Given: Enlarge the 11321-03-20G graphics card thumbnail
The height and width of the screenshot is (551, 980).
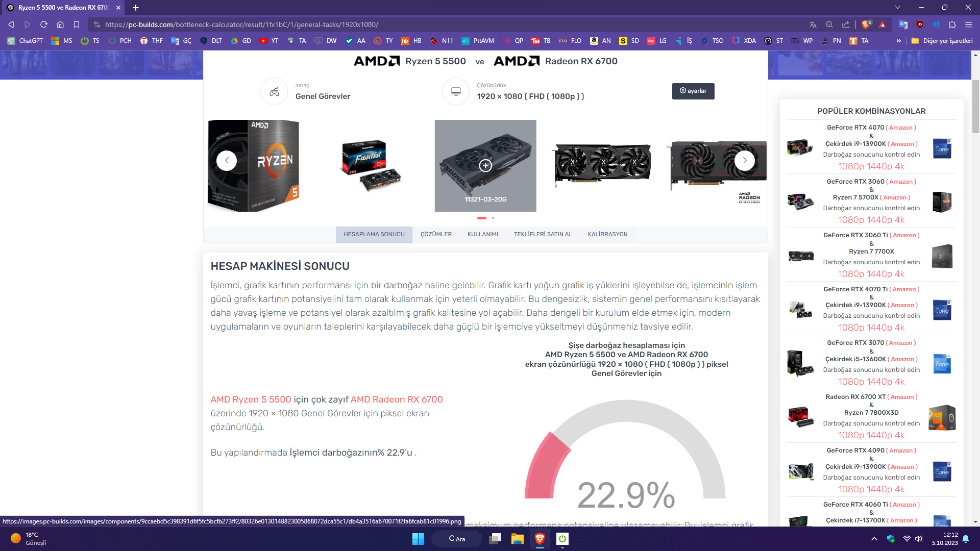Looking at the screenshot, I should tap(485, 165).
